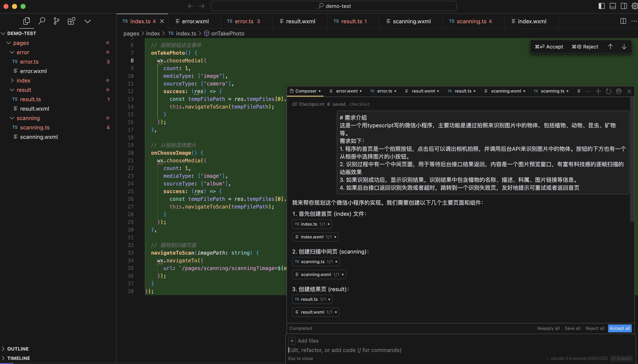Viewport: 638px width, 364px height.
Task: Click the Checkpoint saved icon
Action: point(295,104)
